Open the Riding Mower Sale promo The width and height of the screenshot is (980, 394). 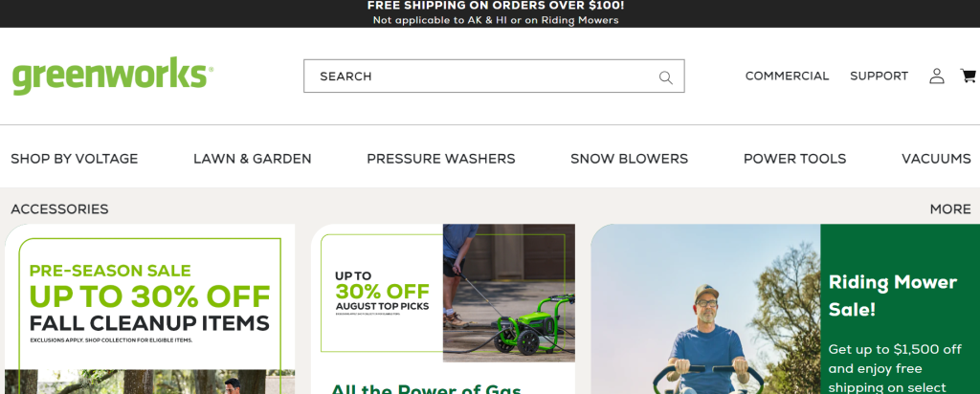click(785, 309)
